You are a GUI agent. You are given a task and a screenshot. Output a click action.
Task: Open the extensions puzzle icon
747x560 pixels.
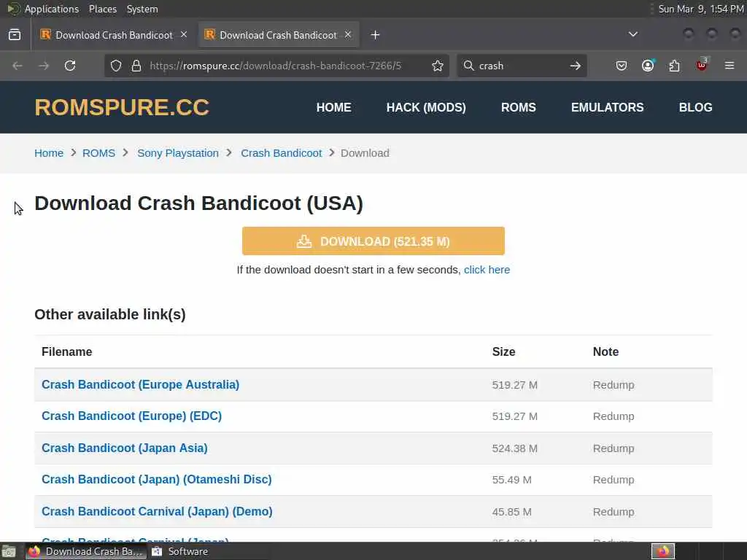674,66
